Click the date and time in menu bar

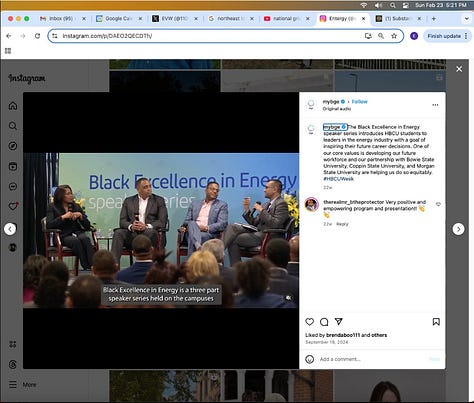click(x=441, y=5)
